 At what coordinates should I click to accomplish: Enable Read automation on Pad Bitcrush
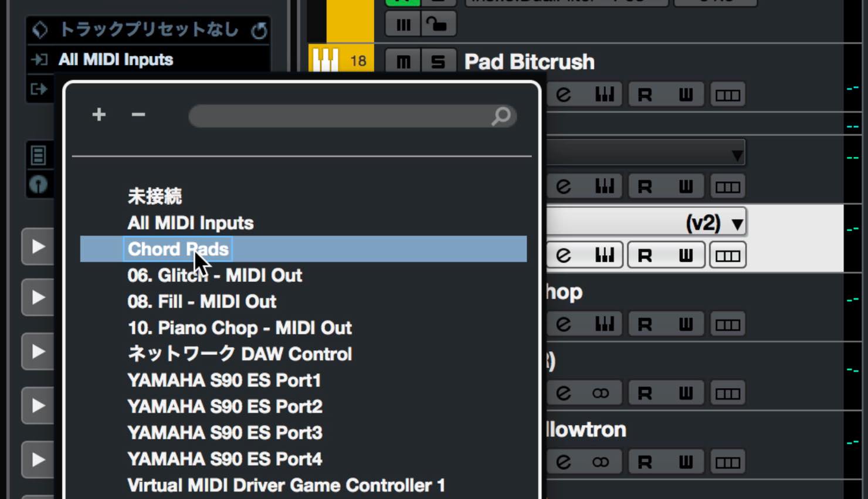[645, 94]
